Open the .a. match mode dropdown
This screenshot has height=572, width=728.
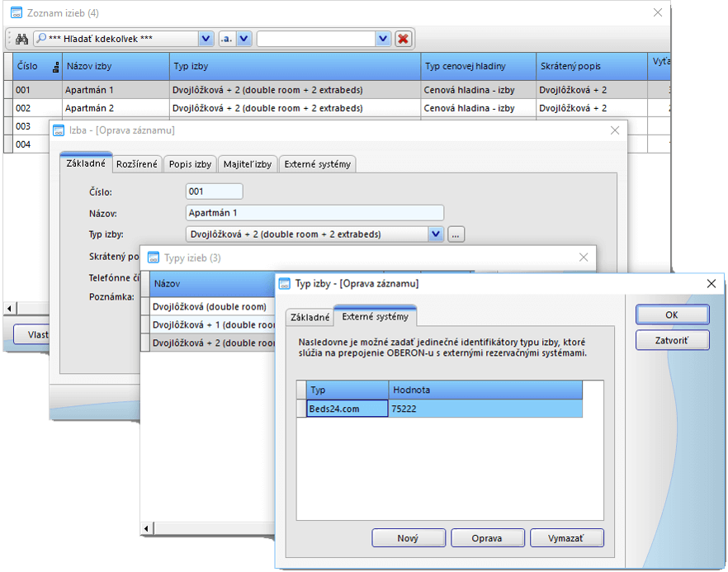(x=243, y=39)
